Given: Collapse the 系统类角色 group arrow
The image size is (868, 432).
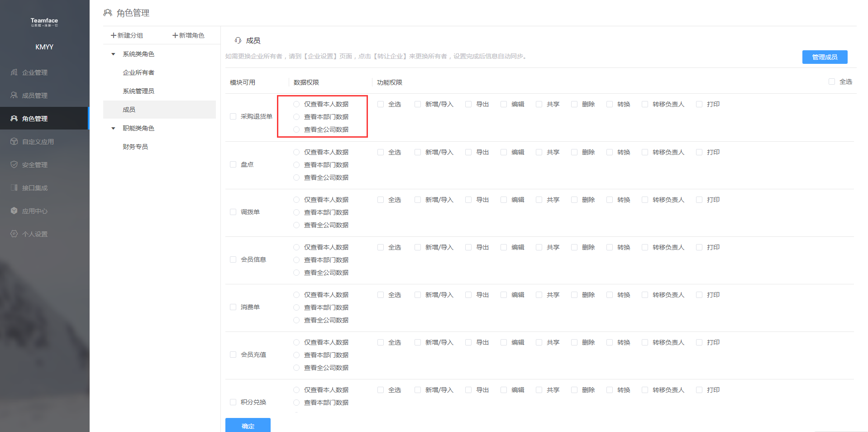Looking at the screenshot, I should pos(113,54).
